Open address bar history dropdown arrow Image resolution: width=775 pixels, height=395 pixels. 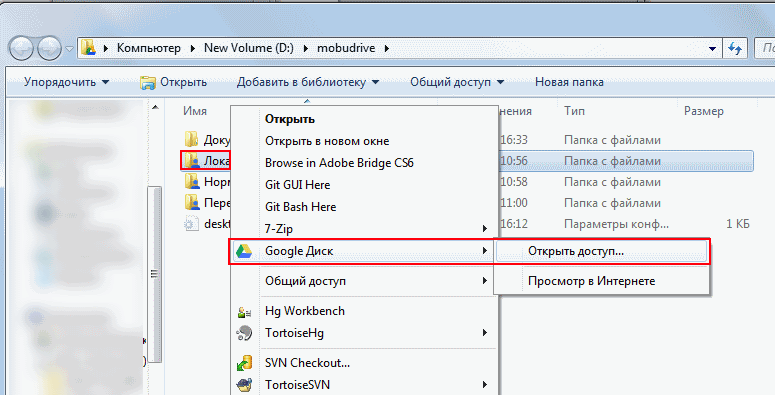[x=712, y=48]
